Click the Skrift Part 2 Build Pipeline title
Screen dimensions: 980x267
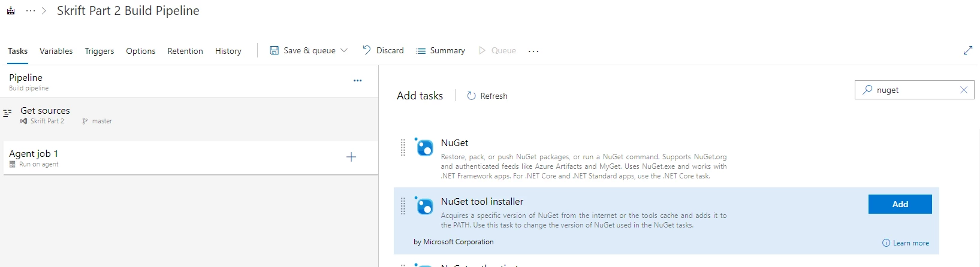(x=128, y=11)
